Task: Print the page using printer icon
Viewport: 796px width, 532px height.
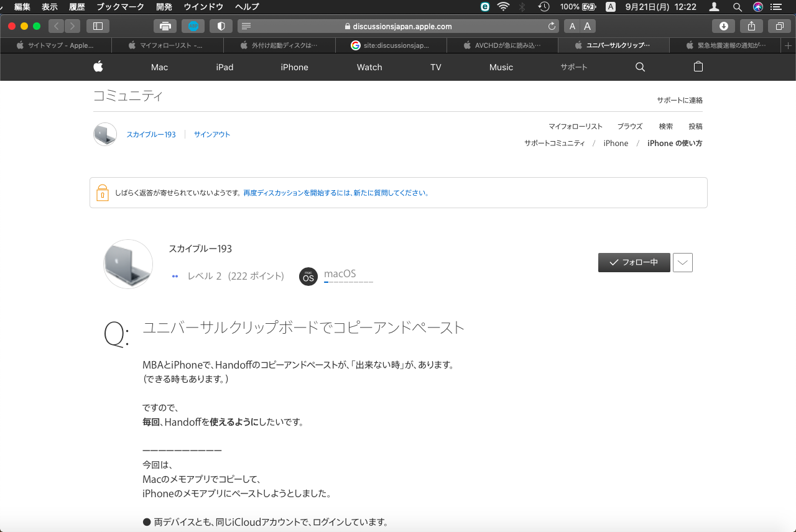Action: (x=165, y=26)
